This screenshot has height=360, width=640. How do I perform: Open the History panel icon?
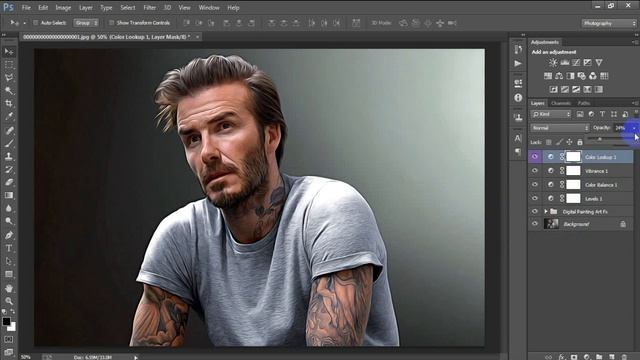point(518,49)
